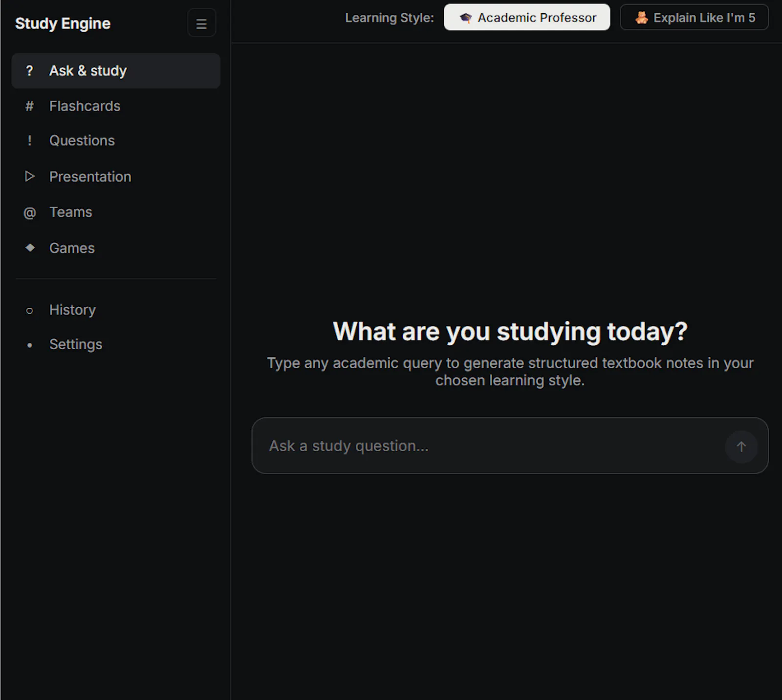Viewport: 782px width, 700px height.
Task: Click the circle icon beside History
Action: [x=29, y=311]
